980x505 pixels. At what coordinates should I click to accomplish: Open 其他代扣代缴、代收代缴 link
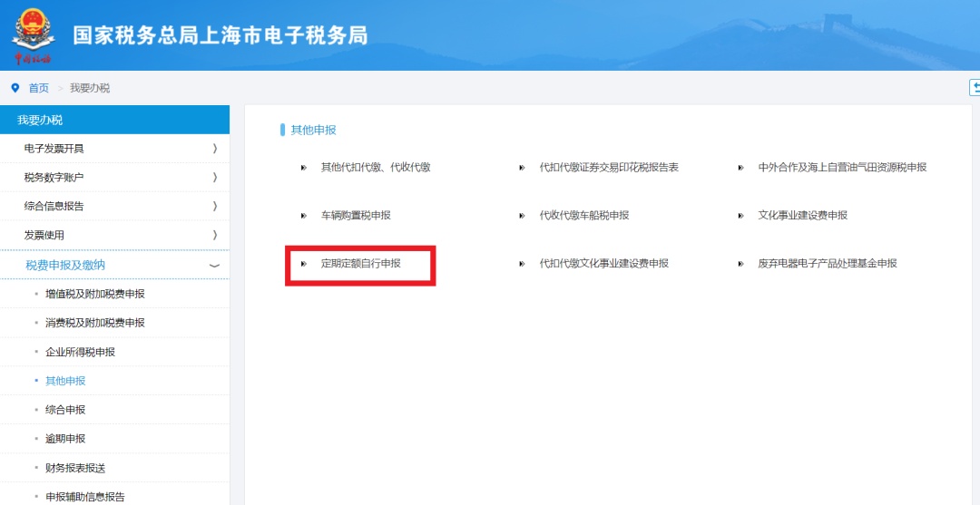[376, 168]
